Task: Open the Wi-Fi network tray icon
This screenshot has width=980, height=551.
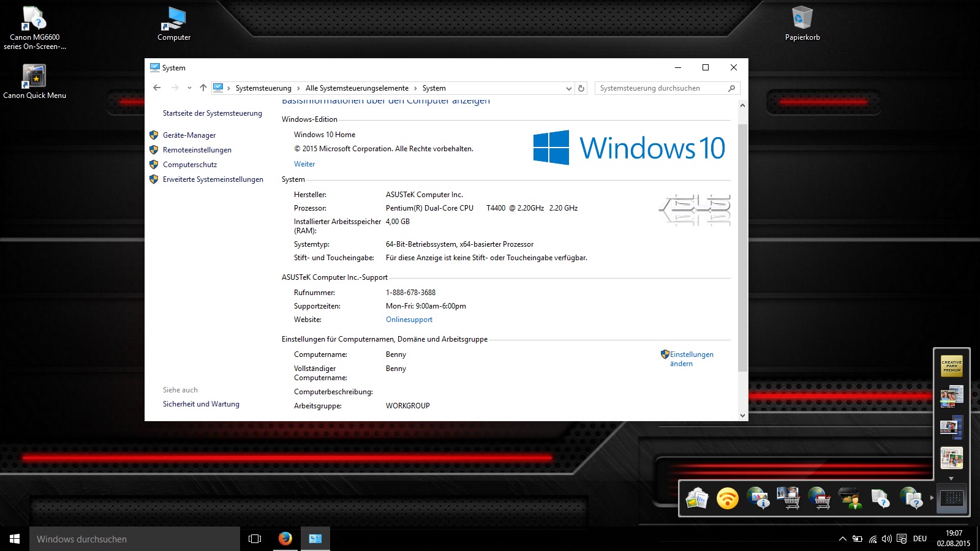Action: (x=873, y=539)
